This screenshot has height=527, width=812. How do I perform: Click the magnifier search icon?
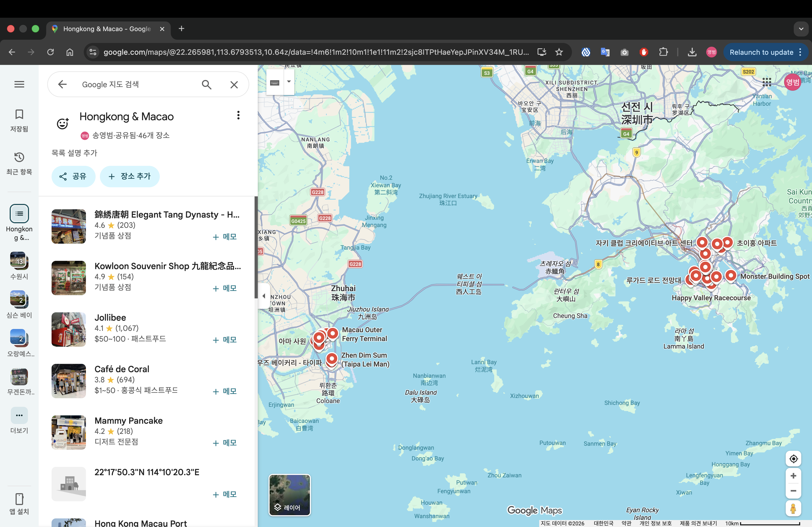click(x=206, y=85)
